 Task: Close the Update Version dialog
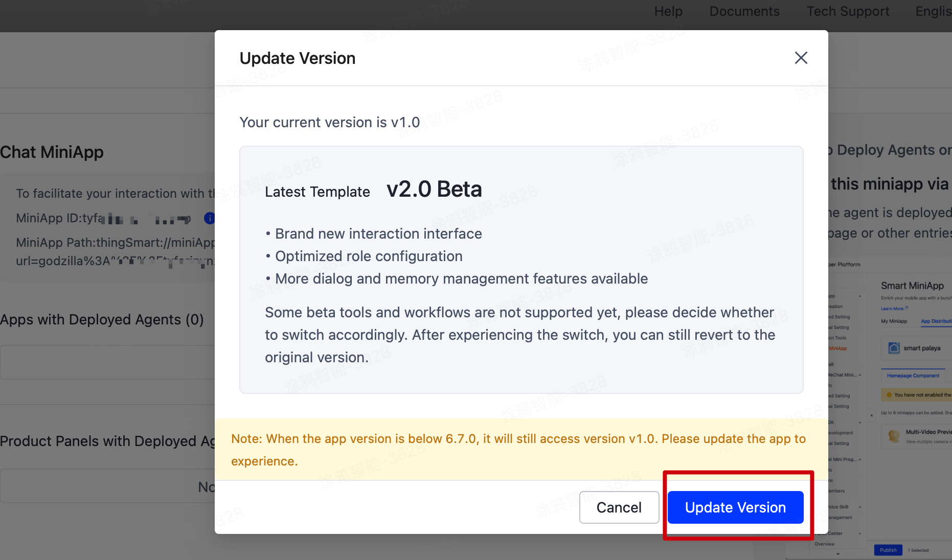[801, 58]
